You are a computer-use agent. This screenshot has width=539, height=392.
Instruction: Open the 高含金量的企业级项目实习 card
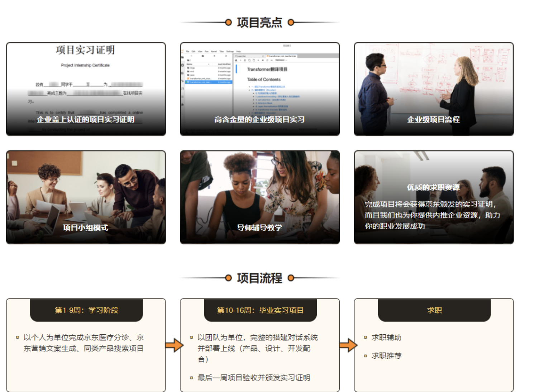[x=260, y=89]
